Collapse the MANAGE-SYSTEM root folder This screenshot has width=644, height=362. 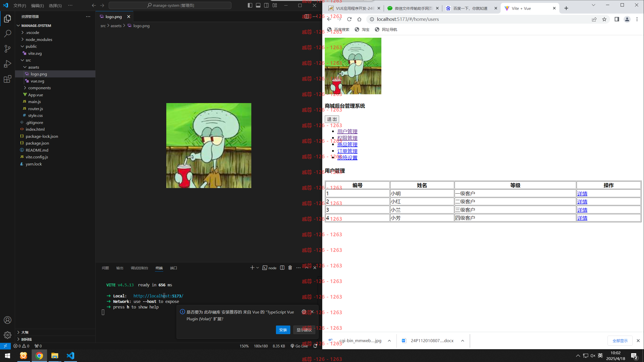coord(55,26)
